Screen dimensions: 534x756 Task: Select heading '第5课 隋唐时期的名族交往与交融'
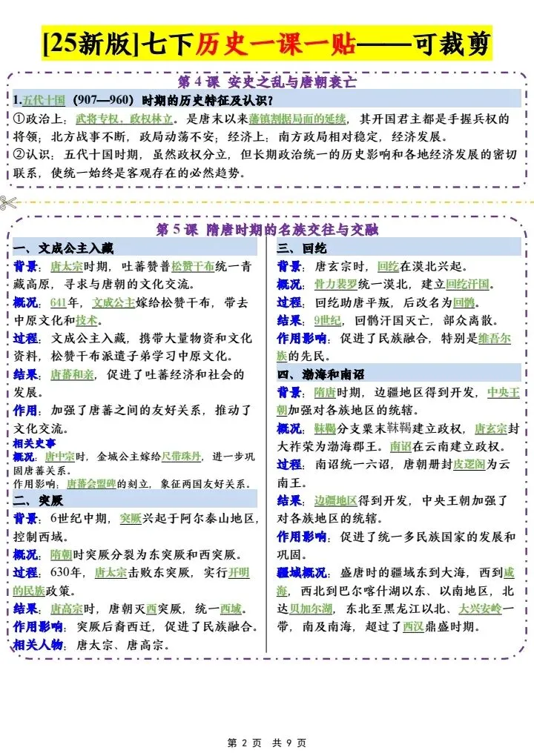(x=267, y=230)
